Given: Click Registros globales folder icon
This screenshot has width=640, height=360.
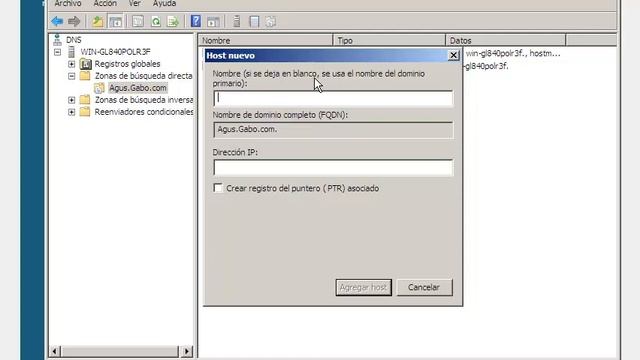Looking at the screenshot, I should pos(86,64).
